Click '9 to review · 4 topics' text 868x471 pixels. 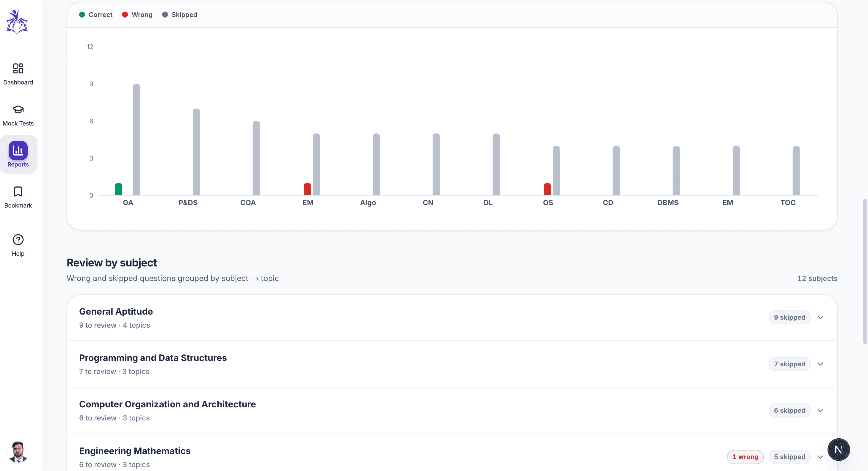115,325
